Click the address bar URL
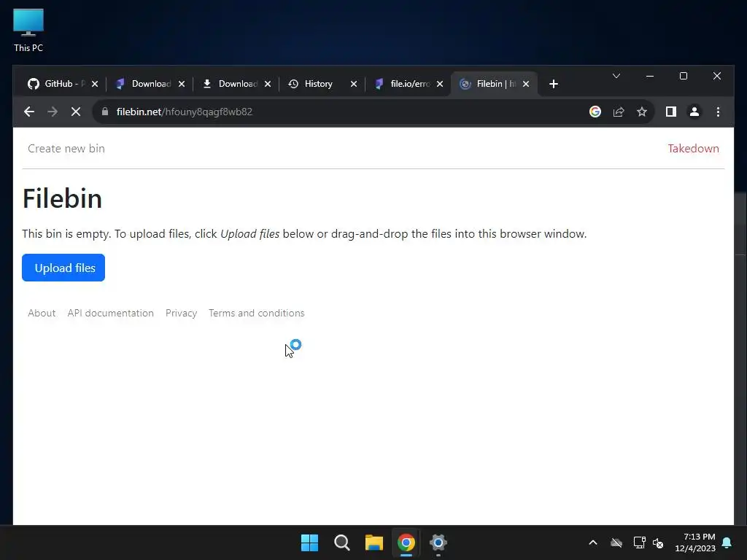 click(x=185, y=112)
